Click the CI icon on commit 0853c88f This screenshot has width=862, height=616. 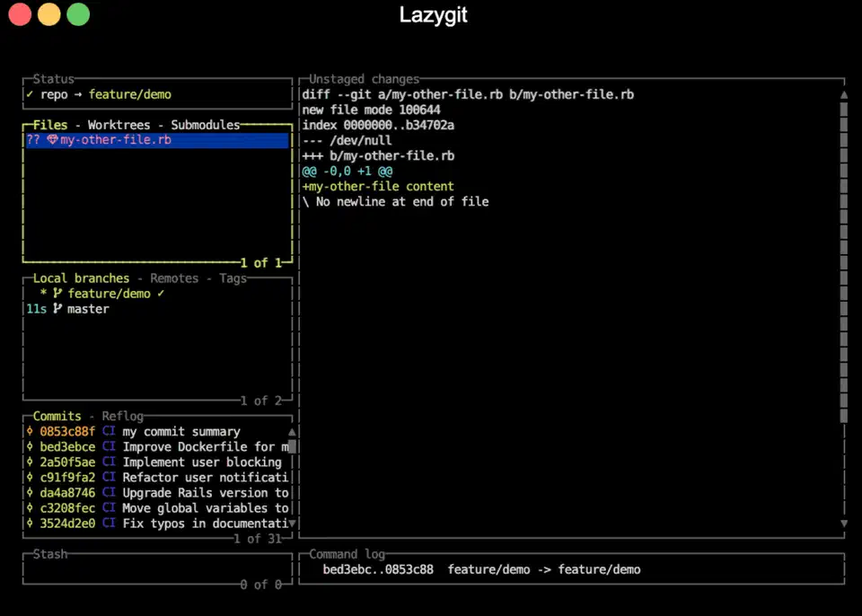pos(109,431)
